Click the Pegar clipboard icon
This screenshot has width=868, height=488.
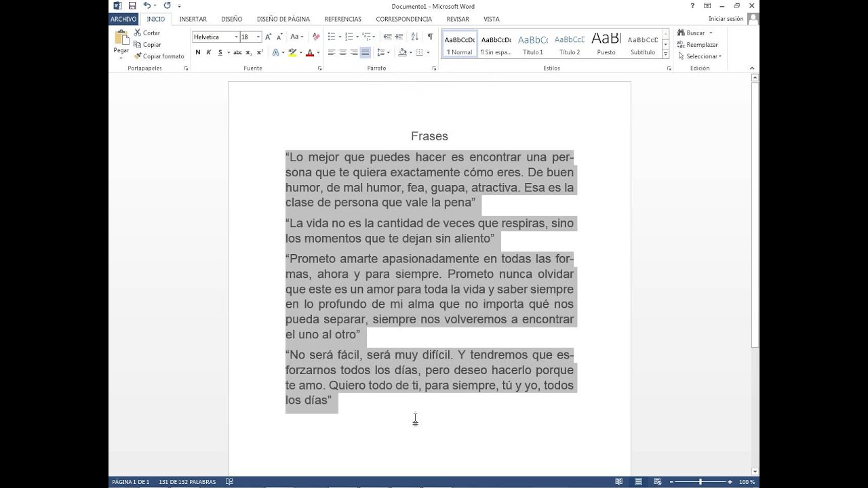coord(121,38)
